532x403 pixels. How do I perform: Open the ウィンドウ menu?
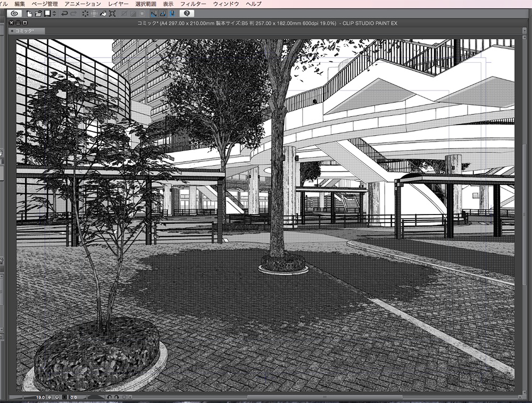[x=226, y=4]
